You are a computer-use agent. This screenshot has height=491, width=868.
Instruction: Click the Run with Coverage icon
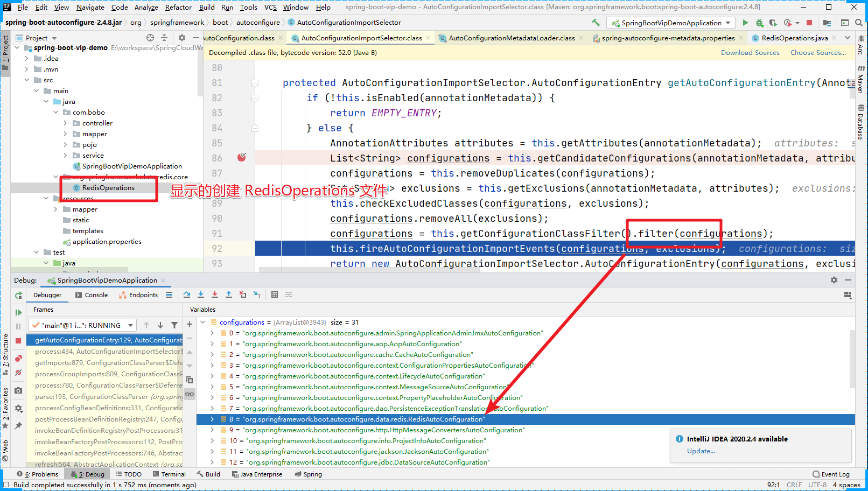[x=773, y=23]
